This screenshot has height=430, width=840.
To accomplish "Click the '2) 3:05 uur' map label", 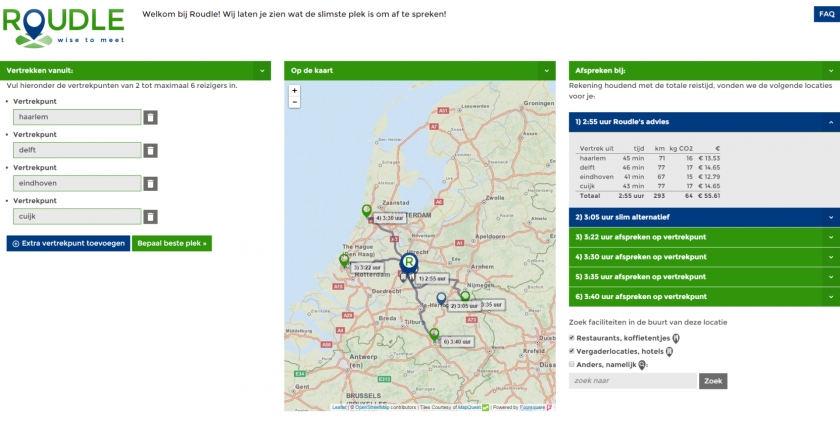I will coord(464,306).
